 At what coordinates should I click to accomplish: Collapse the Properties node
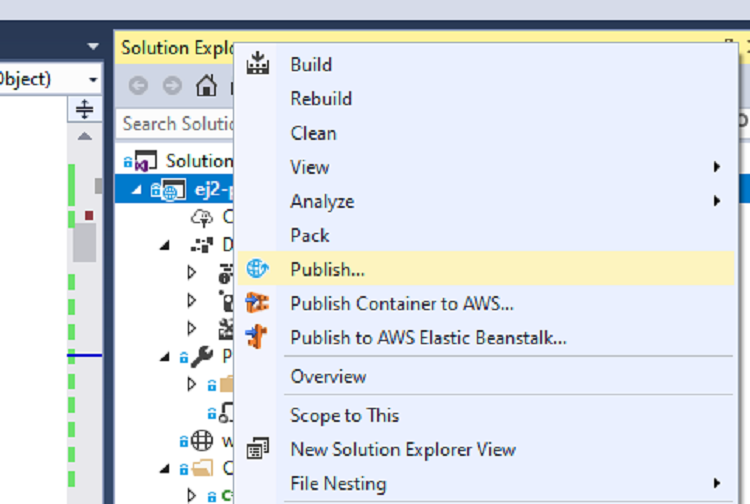pyautogui.click(x=165, y=357)
